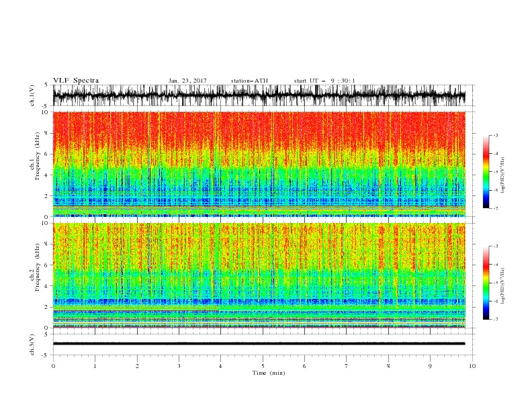Click time axis tick label "4"
The width and height of the screenshot is (532, 411).
[x=220, y=366]
